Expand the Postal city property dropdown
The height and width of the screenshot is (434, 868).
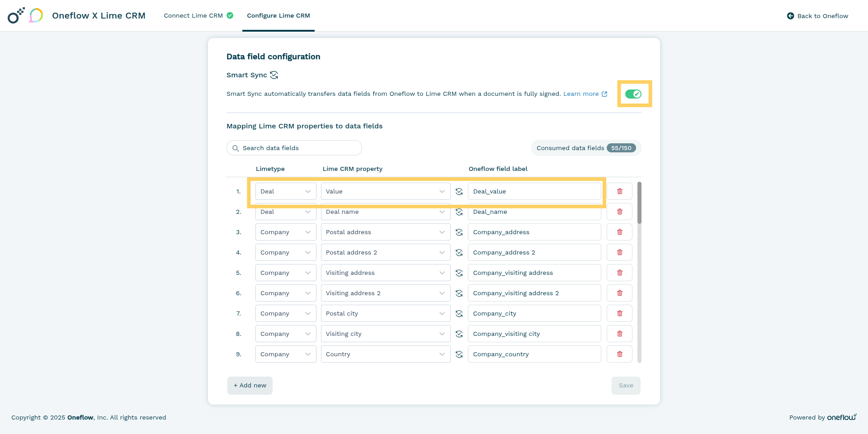(x=386, y=313)
